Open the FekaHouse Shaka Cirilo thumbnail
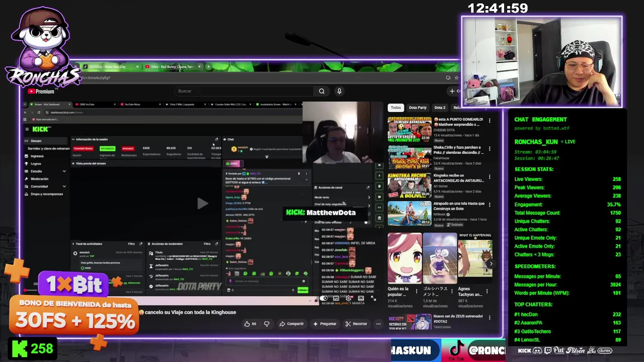644x362 pixels. tap(409, 157)
